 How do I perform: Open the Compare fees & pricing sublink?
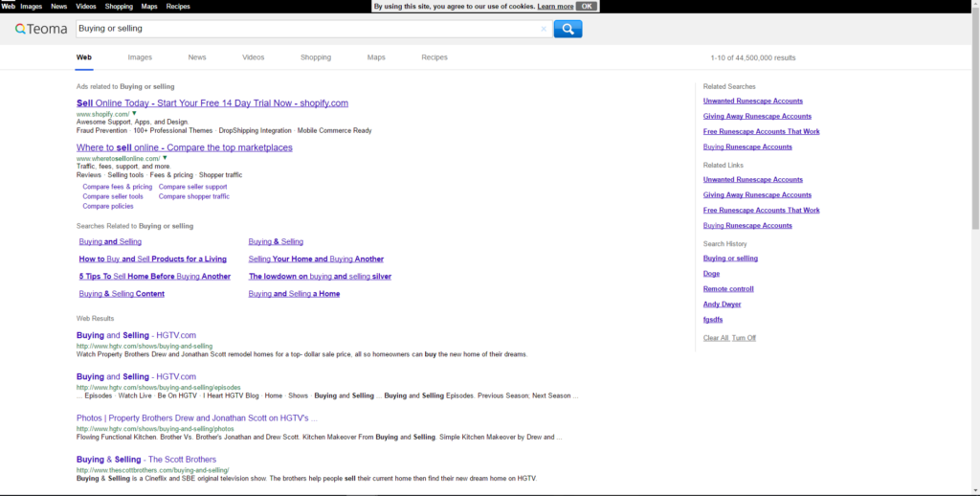(117, 187)
